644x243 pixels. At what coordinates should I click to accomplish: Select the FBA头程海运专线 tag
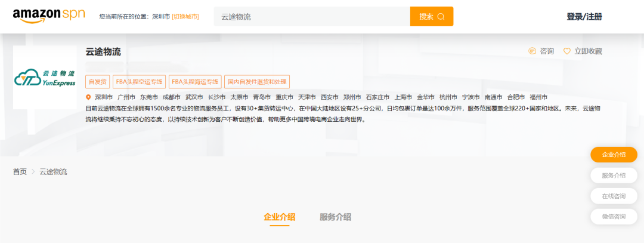(x=195, y=81)
